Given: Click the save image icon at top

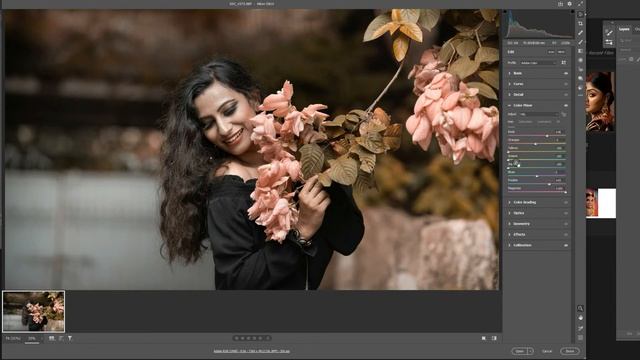Looking at the screenshot, I should click(x=560, y=4).
